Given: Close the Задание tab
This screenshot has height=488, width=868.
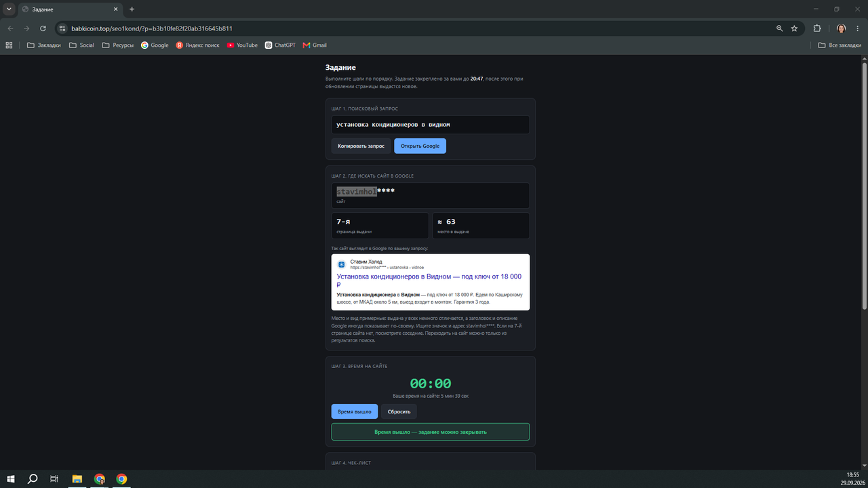Looking at the screenshot, I should click(x=116, y=9).
